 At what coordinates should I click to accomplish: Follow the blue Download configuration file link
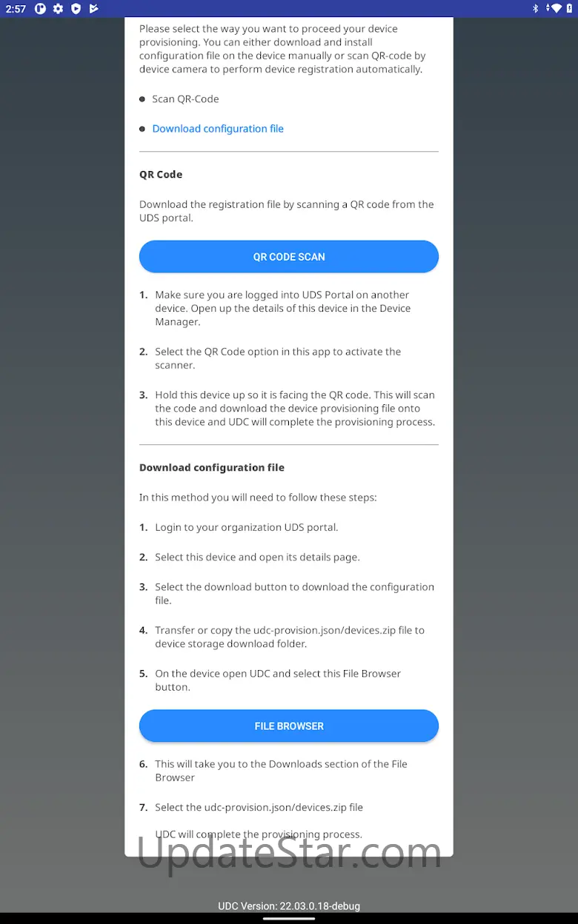coord(218,129)
